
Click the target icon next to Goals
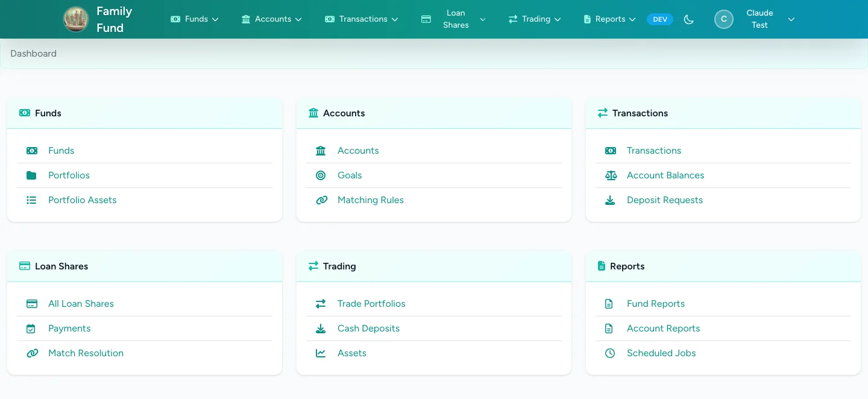[x=321, y=175]
